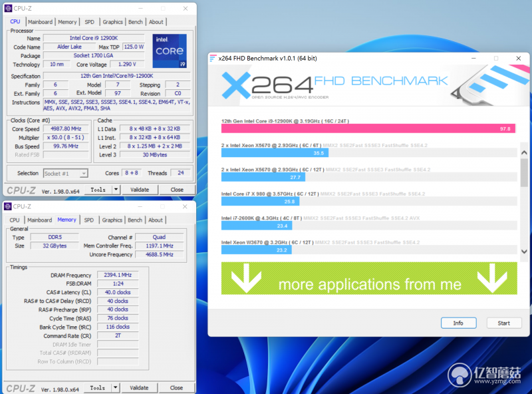
Task: Open the Socket #1 selection dropdown
Action: tap(65, 174)
